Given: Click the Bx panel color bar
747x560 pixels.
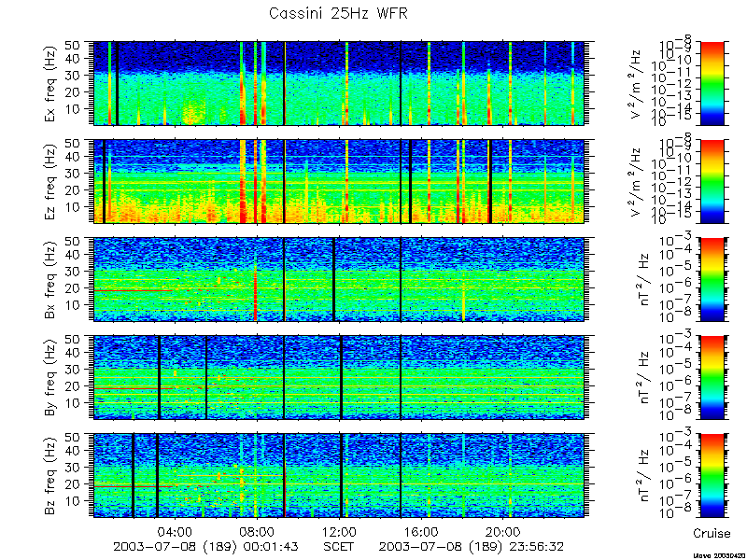Looking at the screenshot, I should click(712, 279).
